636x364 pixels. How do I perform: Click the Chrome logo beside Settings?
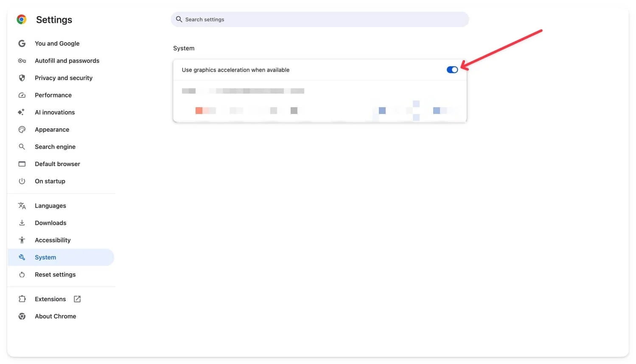point(22,19)
